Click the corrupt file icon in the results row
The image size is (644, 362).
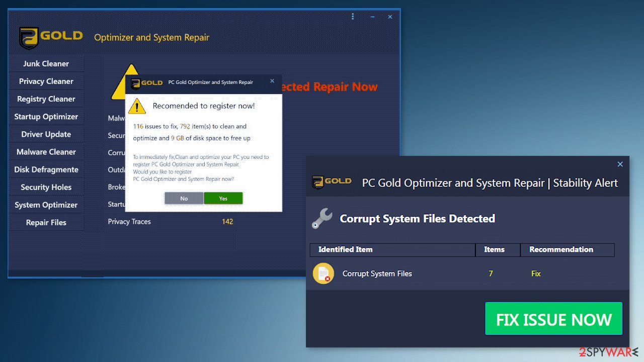[x=323, y=274]
